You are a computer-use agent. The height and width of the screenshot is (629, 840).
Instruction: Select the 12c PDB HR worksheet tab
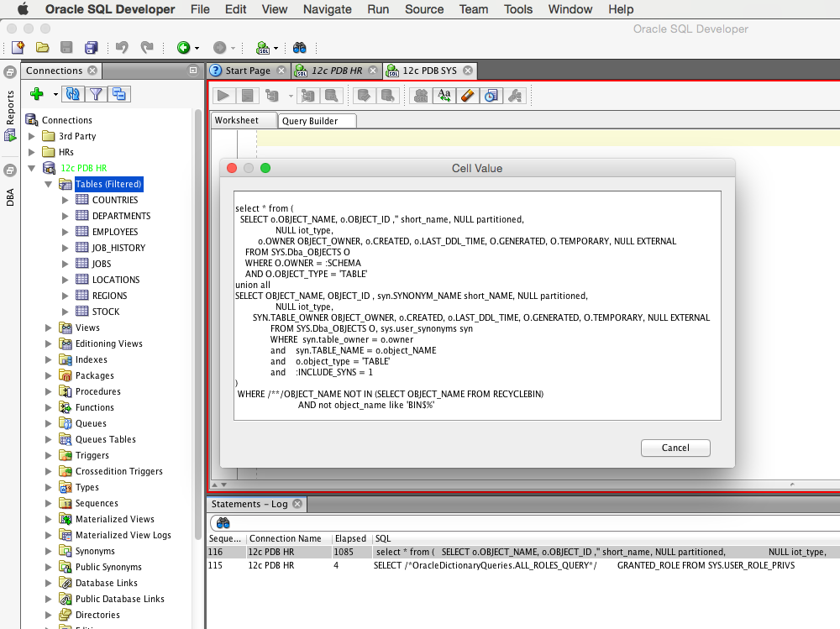coord(337,71)
